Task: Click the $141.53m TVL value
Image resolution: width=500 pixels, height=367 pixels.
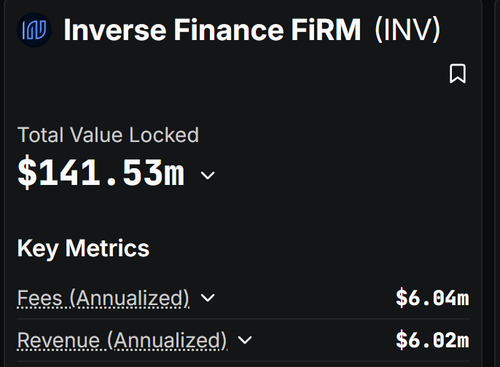Action: [101, 173]
